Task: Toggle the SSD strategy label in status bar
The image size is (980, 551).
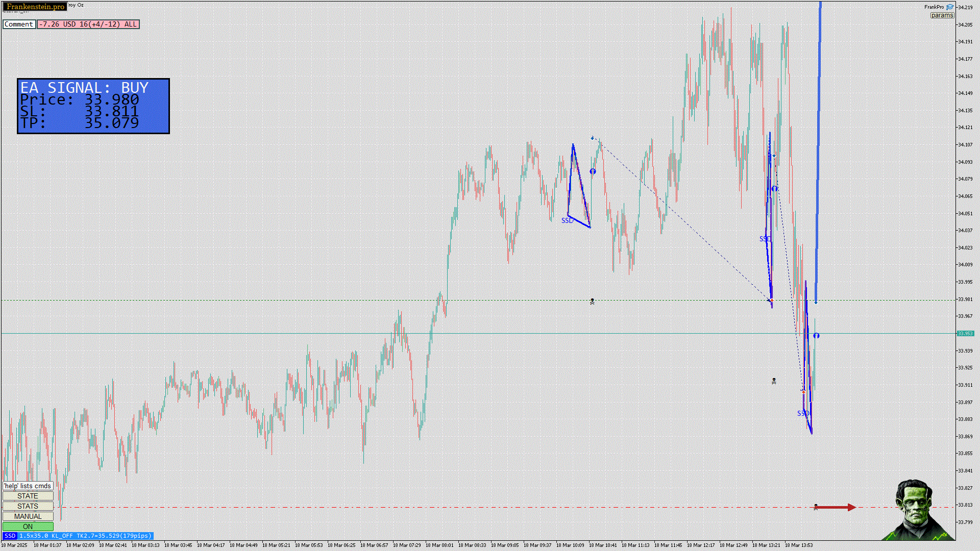Action: click(10, 536)
